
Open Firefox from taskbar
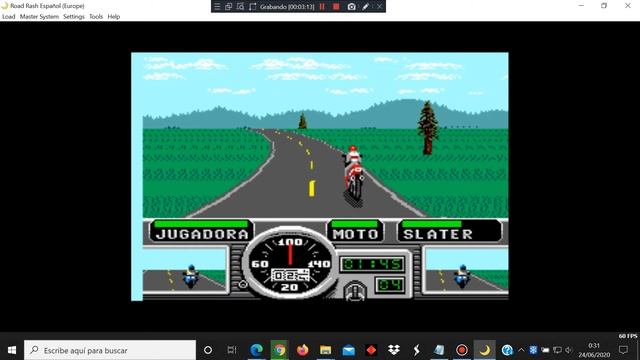point(302,350)
